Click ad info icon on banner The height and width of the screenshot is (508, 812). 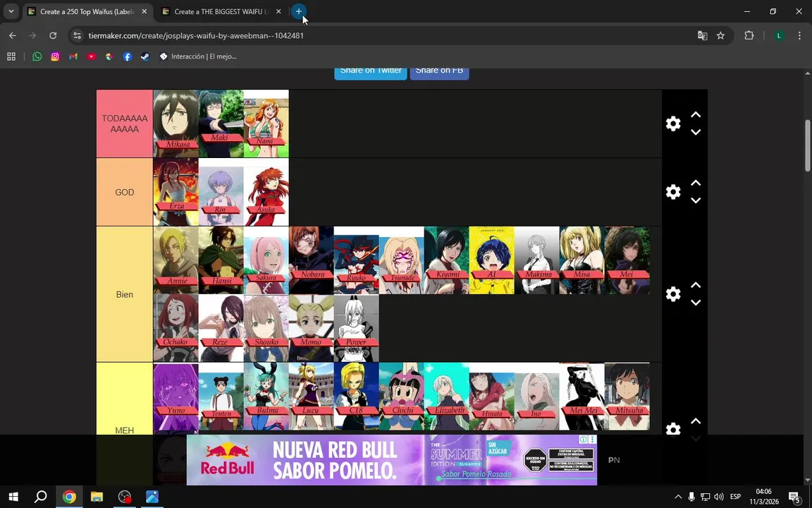point(584,440)
